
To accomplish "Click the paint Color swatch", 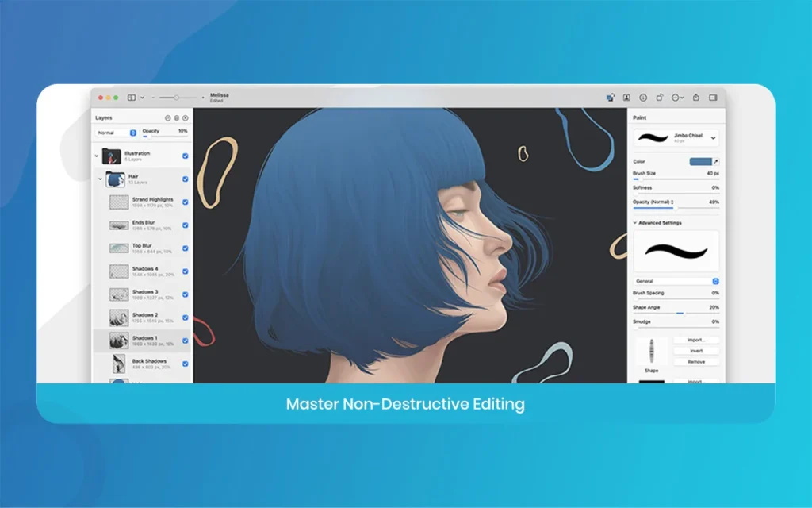I will point(700,162).
